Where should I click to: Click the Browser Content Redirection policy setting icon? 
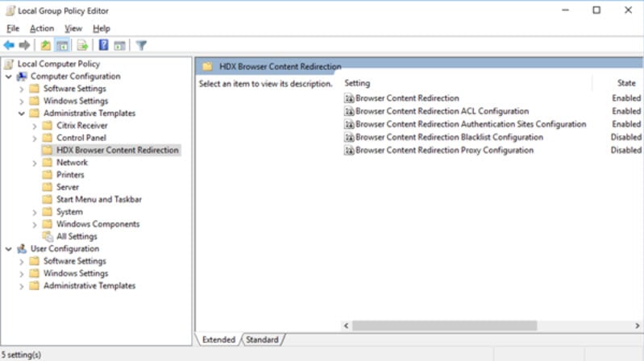click(349, 98)
